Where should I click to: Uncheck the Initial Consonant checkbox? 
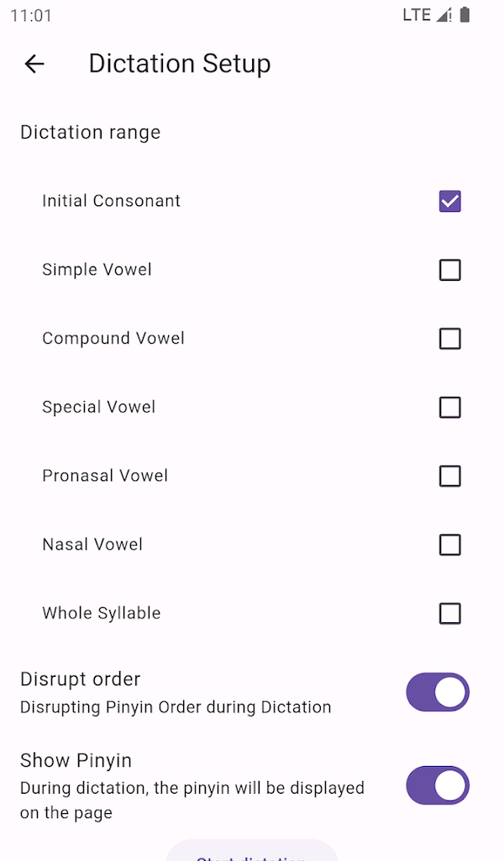click(x=450, y=201)
